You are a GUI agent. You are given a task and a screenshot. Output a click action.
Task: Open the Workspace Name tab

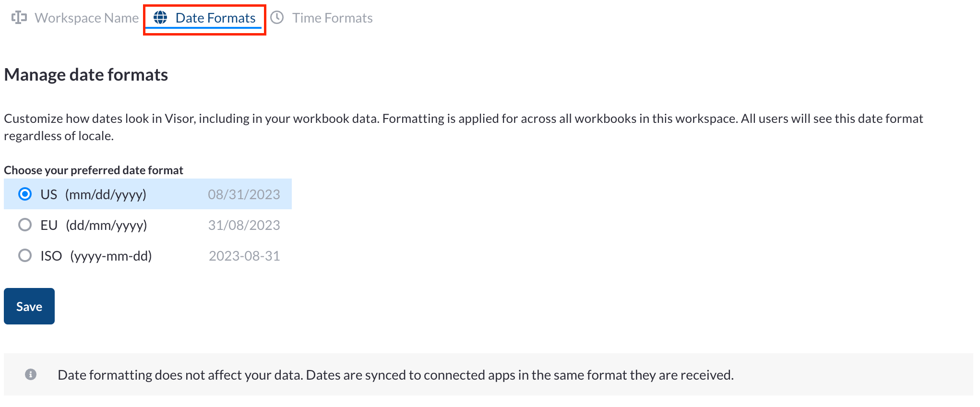(87, 17)
